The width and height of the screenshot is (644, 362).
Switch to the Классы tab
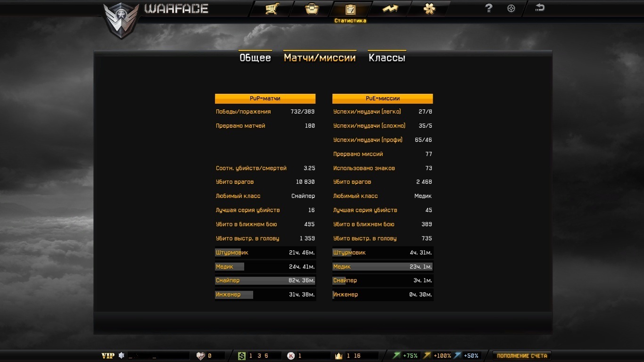click(x=387, y=58)
